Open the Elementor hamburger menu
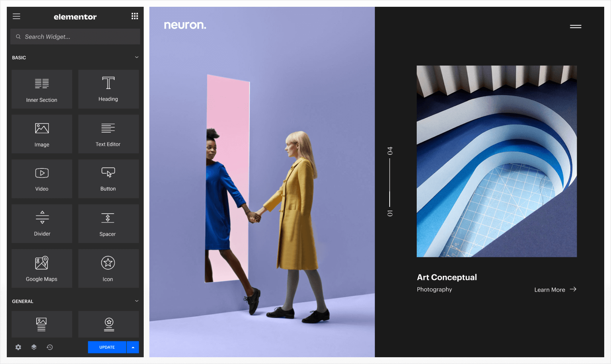The width and height of the screenshot is (611, 364). [x=17, y=16]
